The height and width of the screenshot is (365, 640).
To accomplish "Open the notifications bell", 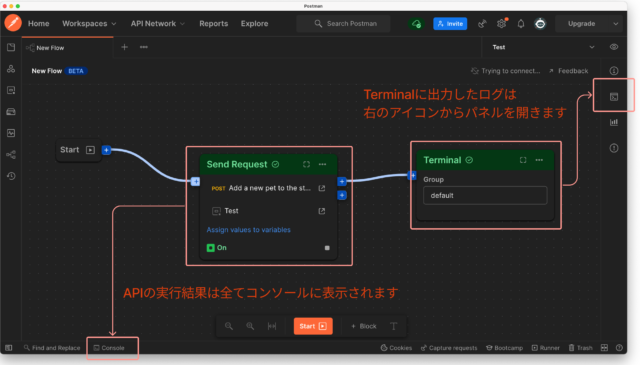I will (x=521, y=24).
